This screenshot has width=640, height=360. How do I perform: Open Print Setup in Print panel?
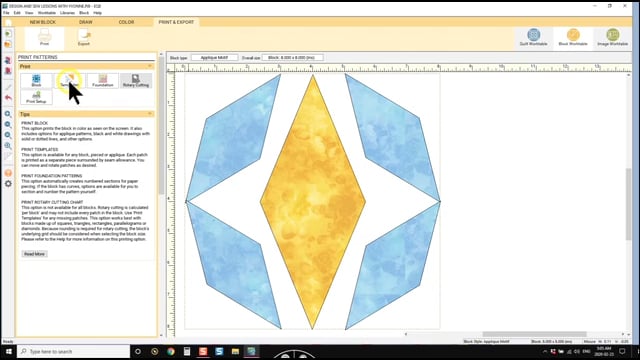point(36,97)
